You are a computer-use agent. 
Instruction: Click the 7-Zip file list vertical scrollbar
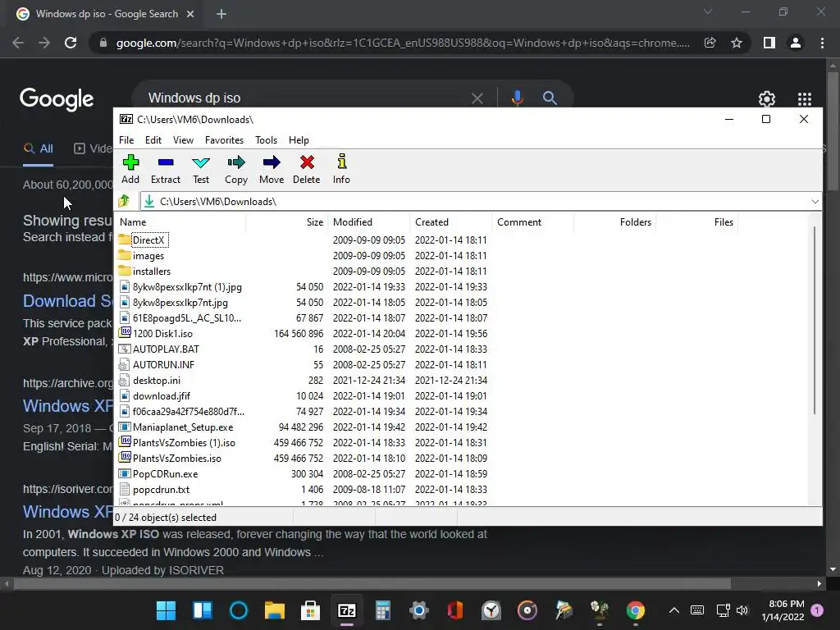click(815, 322)
